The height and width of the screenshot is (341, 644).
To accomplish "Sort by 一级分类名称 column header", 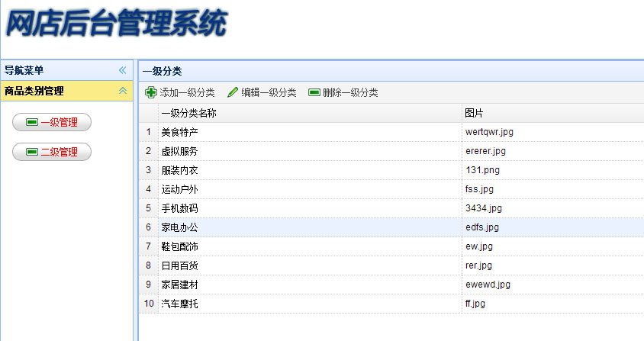I will tap(188, 113).
